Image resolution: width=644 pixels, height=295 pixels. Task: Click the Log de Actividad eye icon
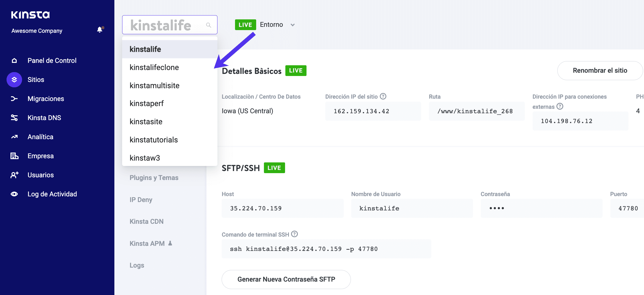pyautogui.click(x=14, y=194)
